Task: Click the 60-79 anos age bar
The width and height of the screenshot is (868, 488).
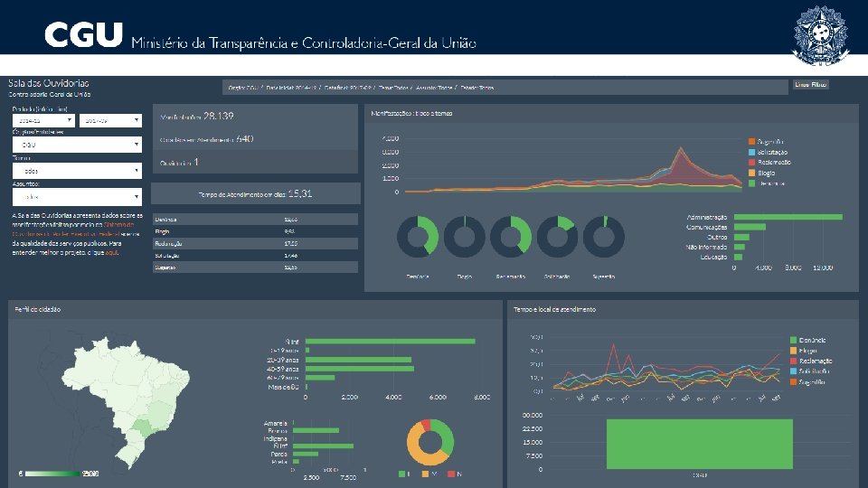Action: tap(320, 378)
